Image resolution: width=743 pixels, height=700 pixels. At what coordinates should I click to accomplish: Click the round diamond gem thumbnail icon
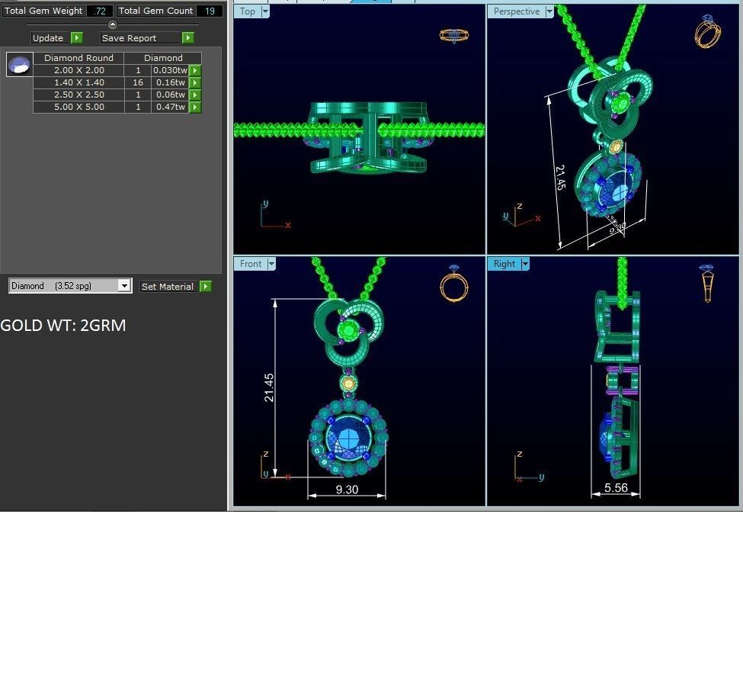pos(19,65)
